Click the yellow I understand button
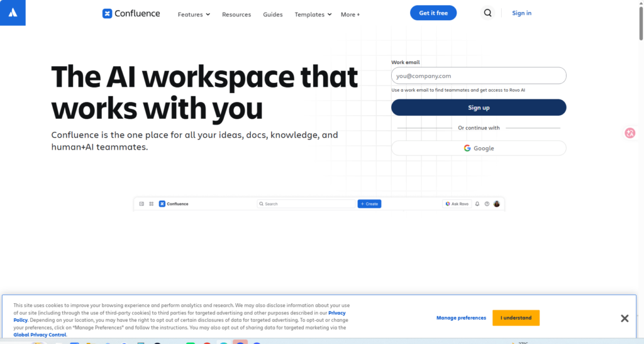The width and height of the screenshot is (644, 344). coord(516,318)
